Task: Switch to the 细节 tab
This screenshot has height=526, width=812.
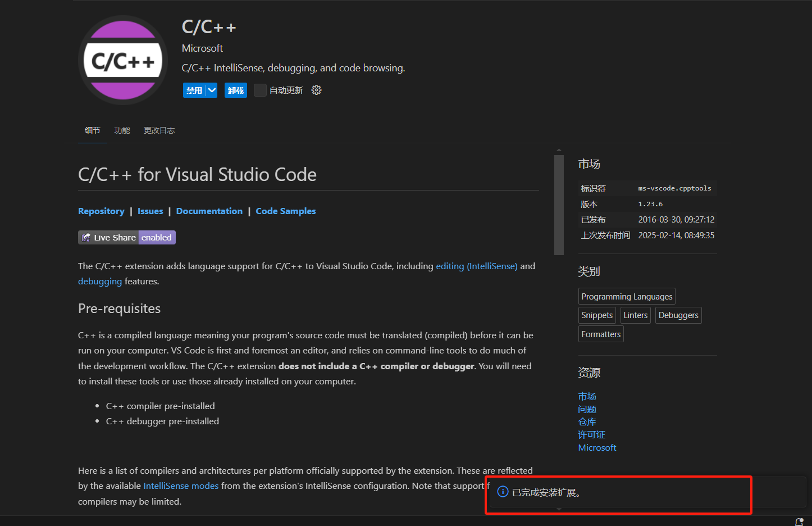Action: tap(93, 130)
